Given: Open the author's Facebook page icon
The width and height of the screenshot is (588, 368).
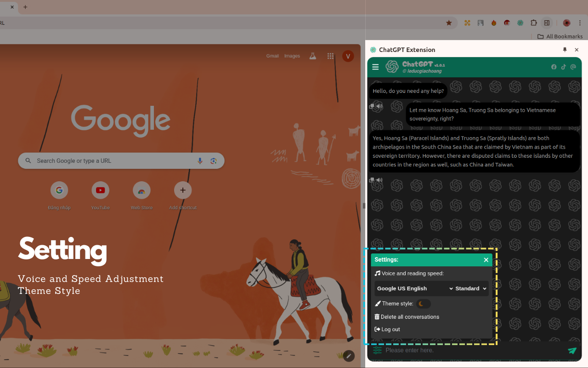Looking at the screenshot, I should click(x=554, y=67).
